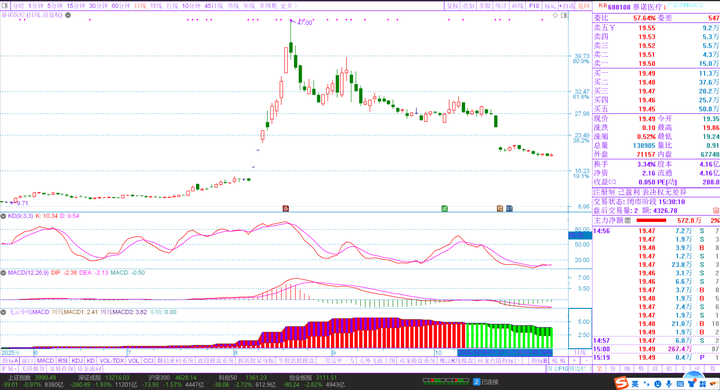The width and height of the screenshot is (720, 390).
Task: Open the 自选 watchlist dropdown
Action: [x=567, y=6]
